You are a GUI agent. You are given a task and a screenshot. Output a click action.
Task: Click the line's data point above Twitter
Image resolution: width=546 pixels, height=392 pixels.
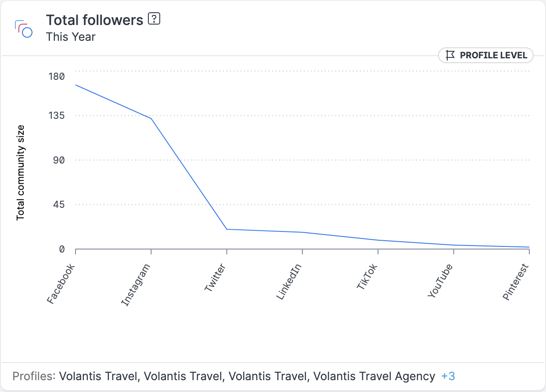pos(226,229)
